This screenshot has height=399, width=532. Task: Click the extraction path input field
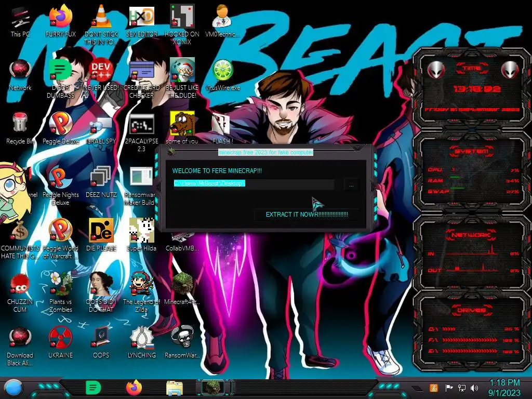pos(254,183)
